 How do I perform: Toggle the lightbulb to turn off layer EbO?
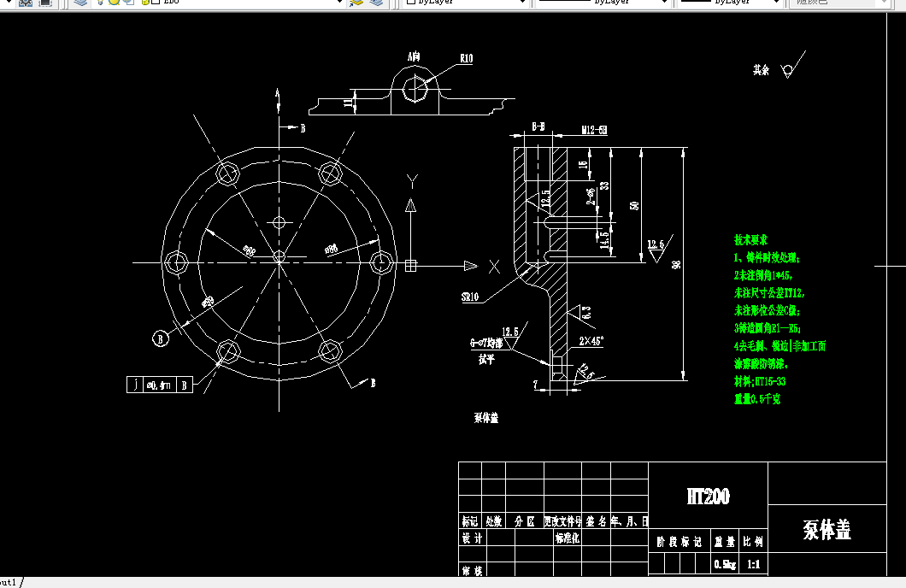coord(100,3)
